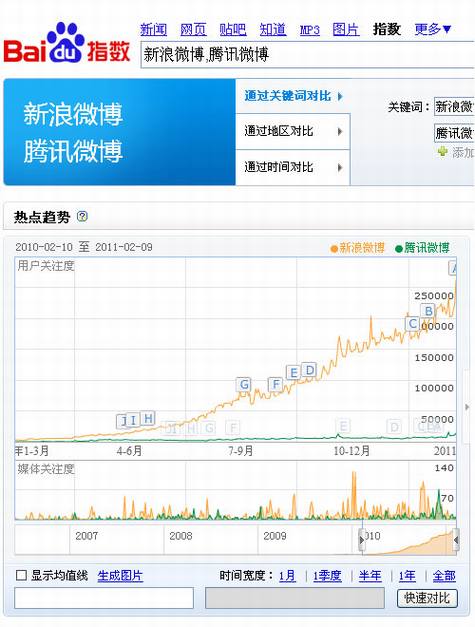Viewport: 475px width, 627px height.
Task: Click the green plus add-keyword icon
Action: click(x=442, y=152)
